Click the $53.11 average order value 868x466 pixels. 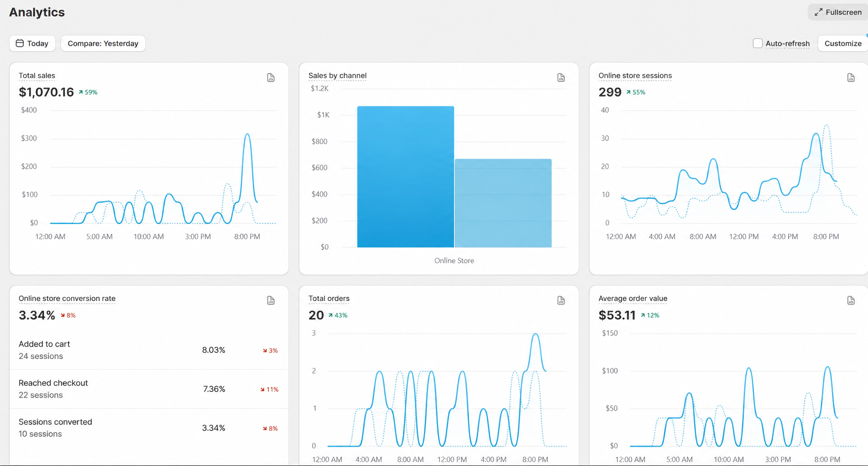coord(617,315)
